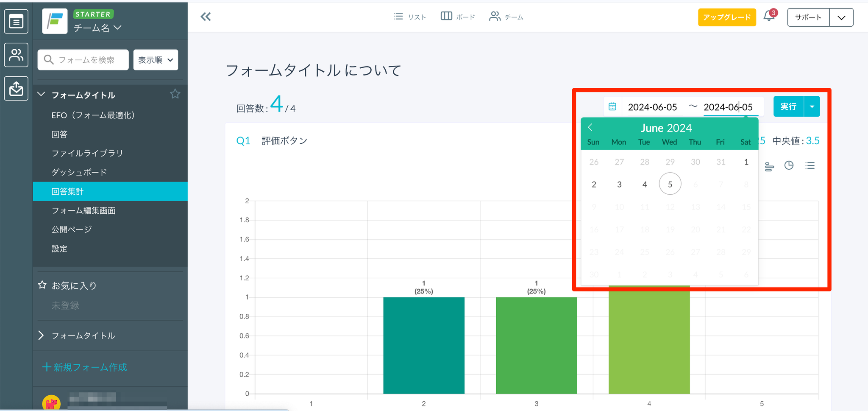Click the inbox download icon in left rail
The width and height of the screenshot is (868, 411).
point(16,88)
